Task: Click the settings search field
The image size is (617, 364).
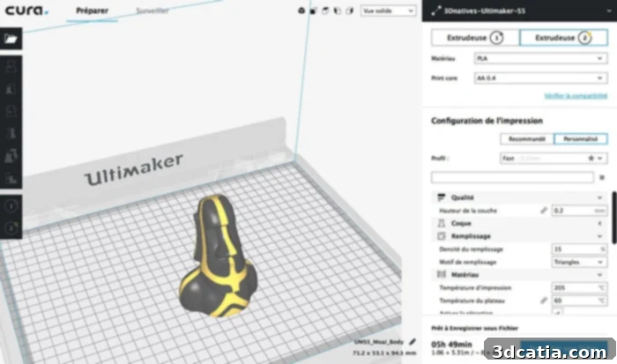Action: tap(512, 177)
